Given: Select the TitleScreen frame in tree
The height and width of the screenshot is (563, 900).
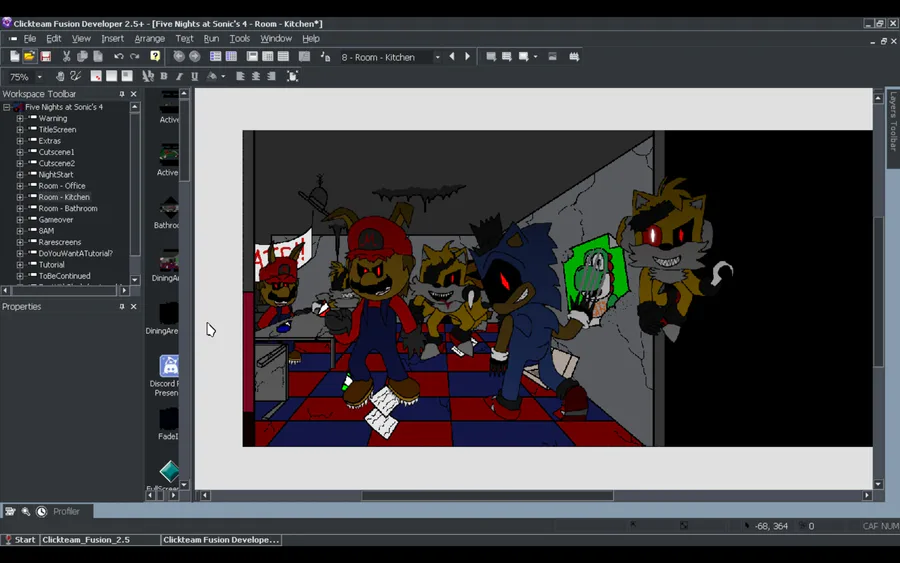Looking at the screenshot, I should tap(57, 130).
